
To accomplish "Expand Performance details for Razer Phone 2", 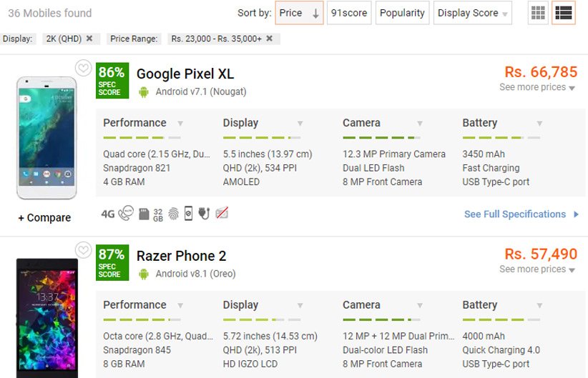I will 180,305.
